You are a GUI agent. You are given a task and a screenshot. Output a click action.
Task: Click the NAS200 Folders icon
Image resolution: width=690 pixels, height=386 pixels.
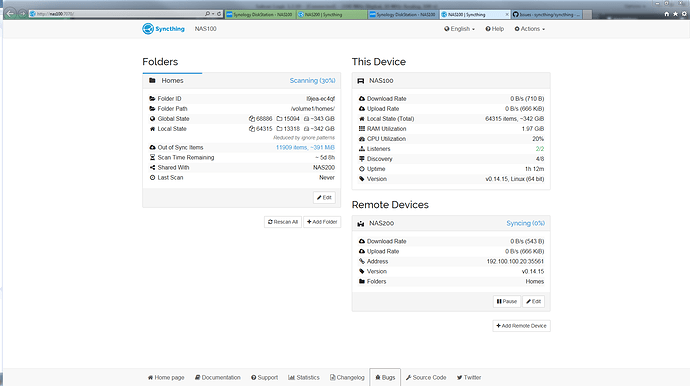[362, 282]
